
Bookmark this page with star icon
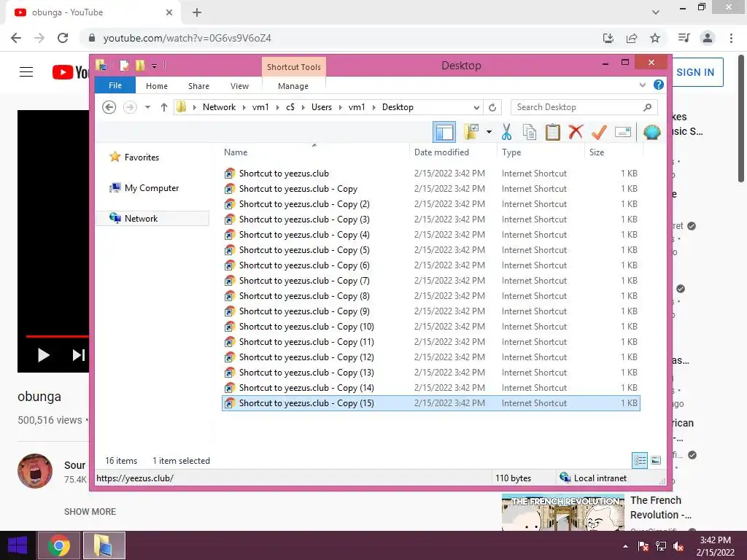(655, 38)
